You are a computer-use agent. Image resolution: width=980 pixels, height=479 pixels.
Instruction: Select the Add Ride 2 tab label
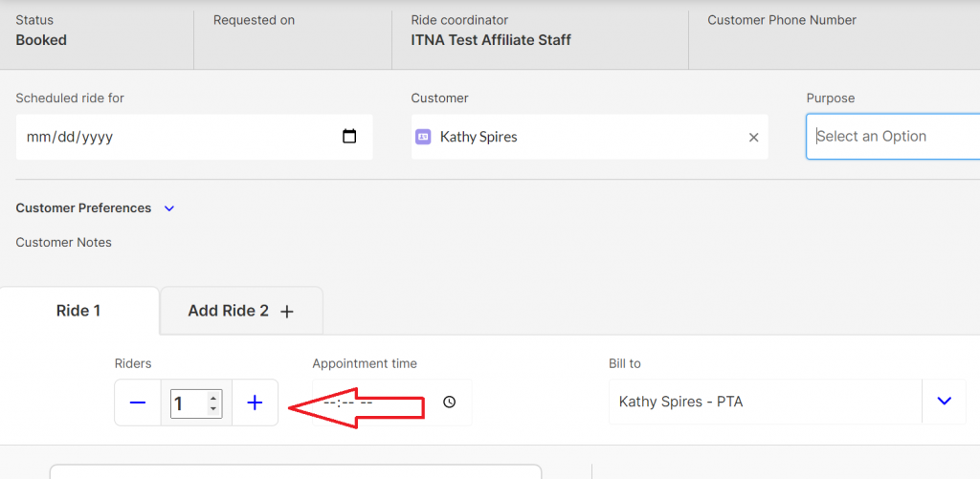[x=228, y=311]
